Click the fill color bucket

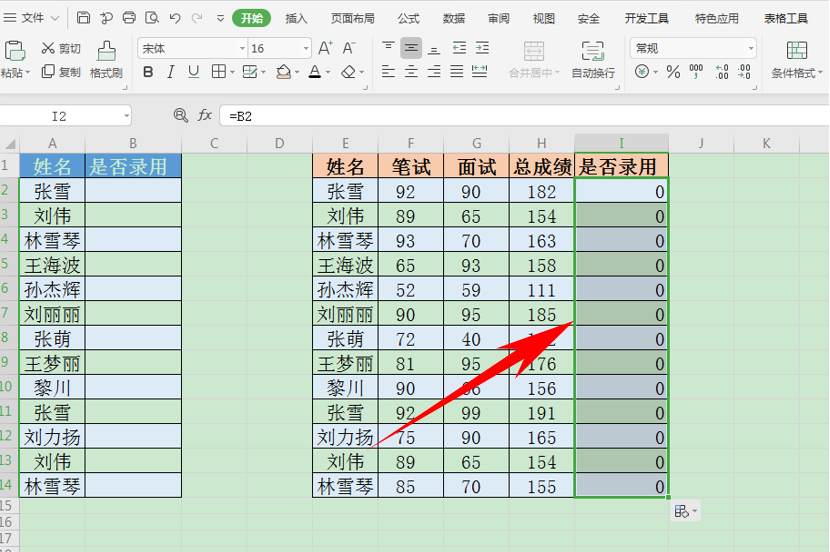tap(284, 71)
